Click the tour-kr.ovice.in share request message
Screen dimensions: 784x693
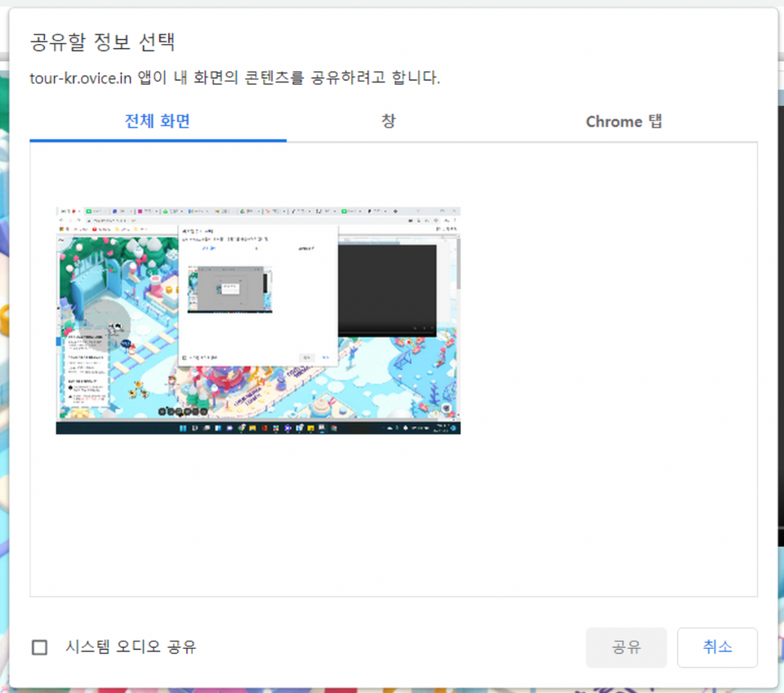tap(235, 78)
